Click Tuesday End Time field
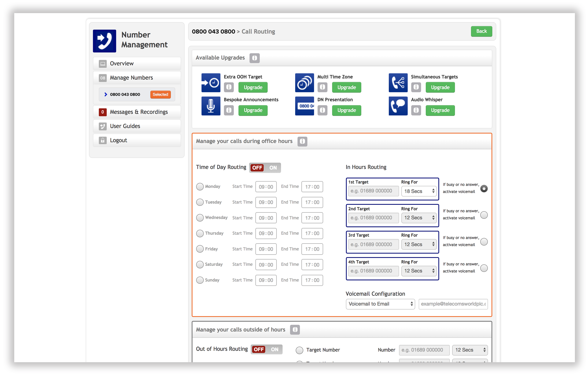 tap(312, 202)
